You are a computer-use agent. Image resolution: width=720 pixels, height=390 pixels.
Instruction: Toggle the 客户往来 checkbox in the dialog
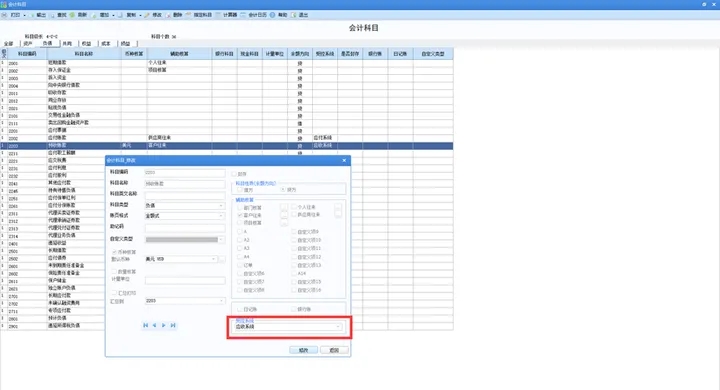(x=240, y=215)
